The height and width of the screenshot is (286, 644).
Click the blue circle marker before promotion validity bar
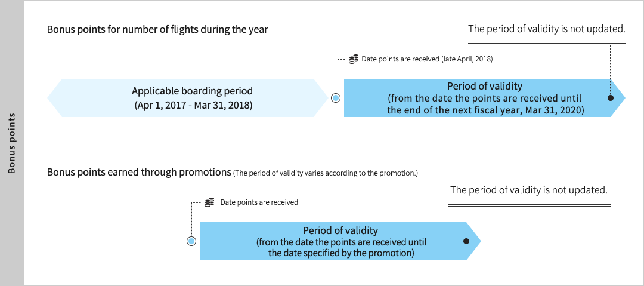(x=191, y=241)
